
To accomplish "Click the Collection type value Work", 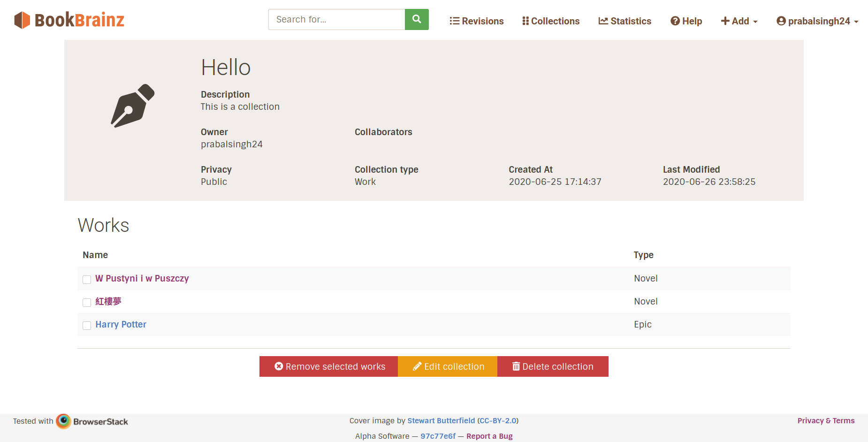I will [365, 182].
